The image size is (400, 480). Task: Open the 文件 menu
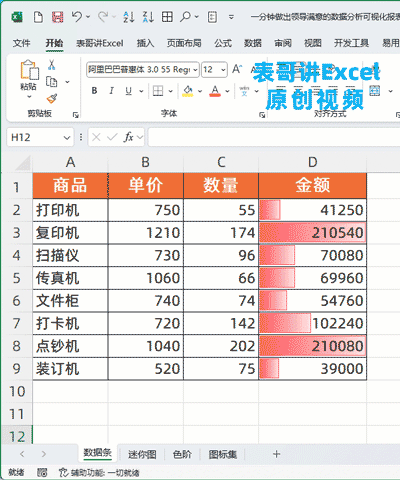click(x=22, y=43)
